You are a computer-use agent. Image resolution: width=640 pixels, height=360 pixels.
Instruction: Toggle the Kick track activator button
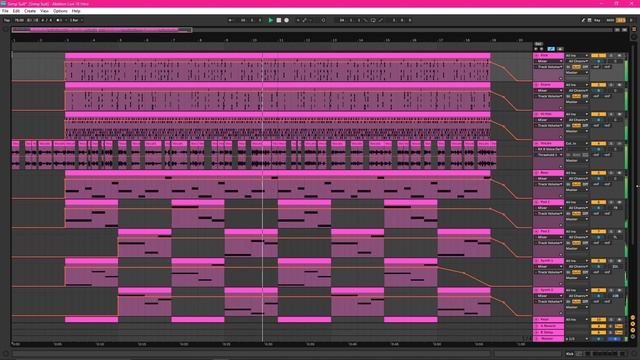tap(598, 56)
